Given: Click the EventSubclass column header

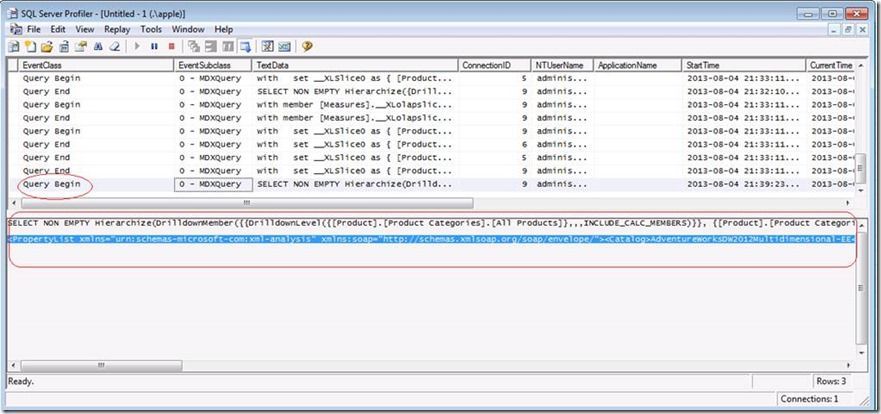Looking at the screenshot, I should click(214, 65).
